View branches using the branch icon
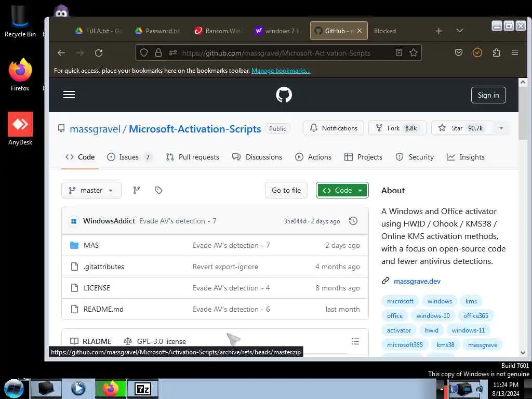532x399 pixels. pyautogui.click(x=137, y=190)
